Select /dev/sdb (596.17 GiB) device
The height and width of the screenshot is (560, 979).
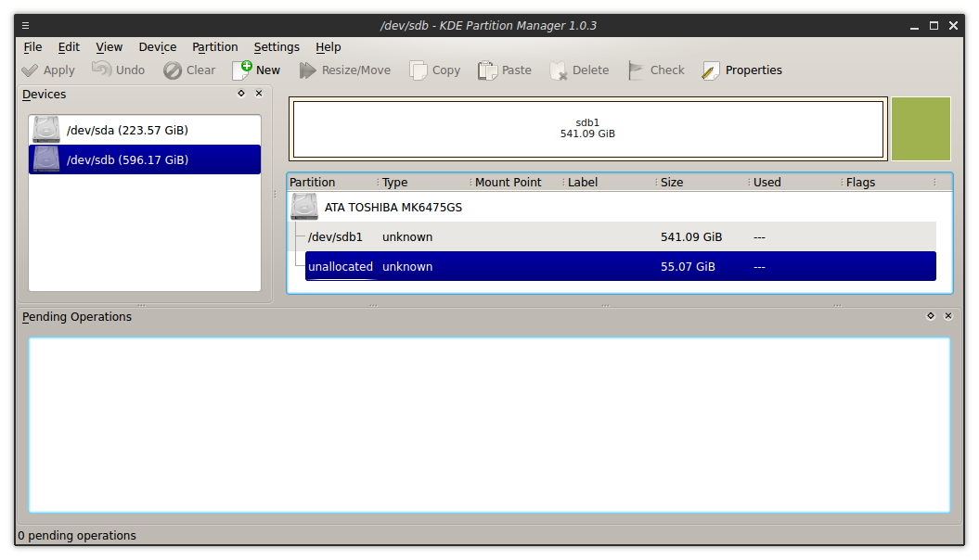coord(145,159)
